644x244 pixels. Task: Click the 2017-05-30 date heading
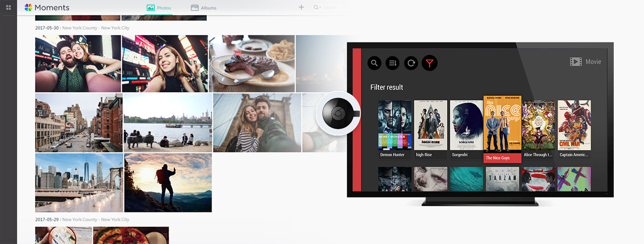click(47, 28)
